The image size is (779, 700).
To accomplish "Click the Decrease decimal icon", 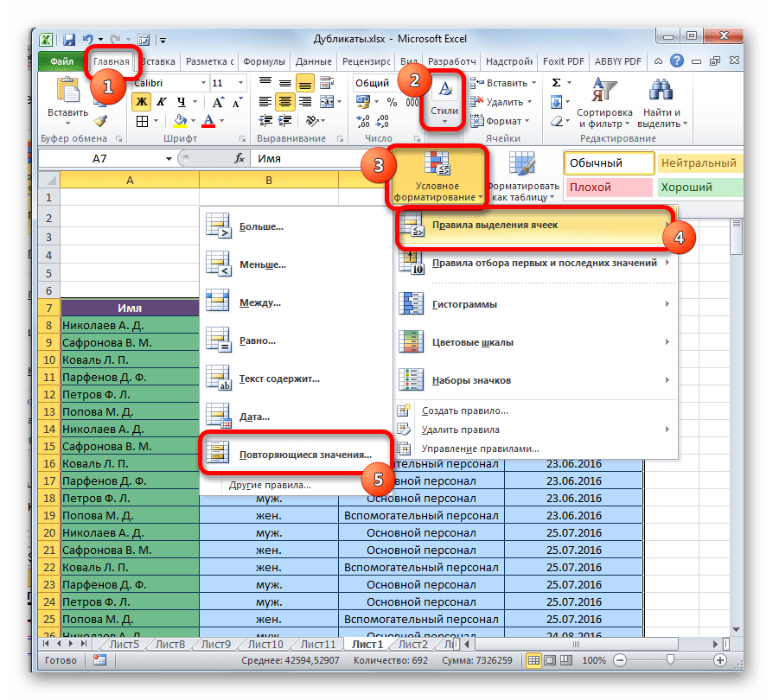I will (382, 121).
